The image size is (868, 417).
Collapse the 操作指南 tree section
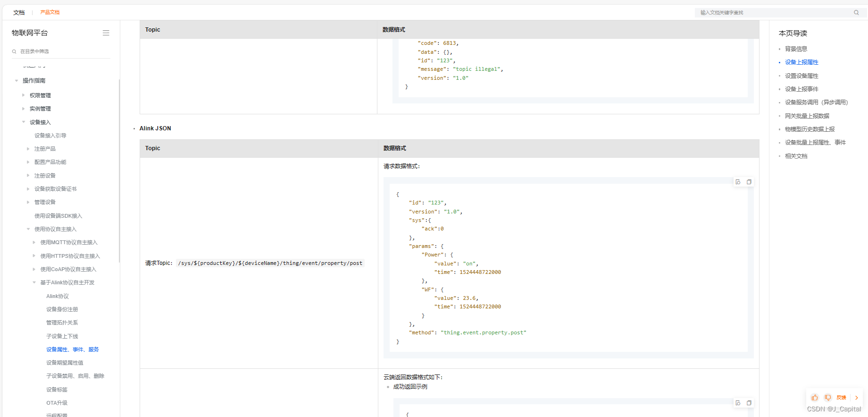(17, 81)
